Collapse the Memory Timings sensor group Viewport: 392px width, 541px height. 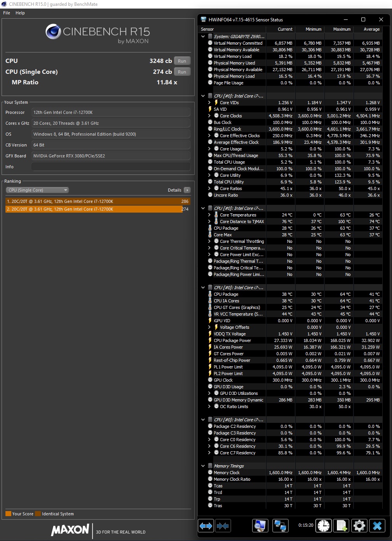(x=203, y=466)
